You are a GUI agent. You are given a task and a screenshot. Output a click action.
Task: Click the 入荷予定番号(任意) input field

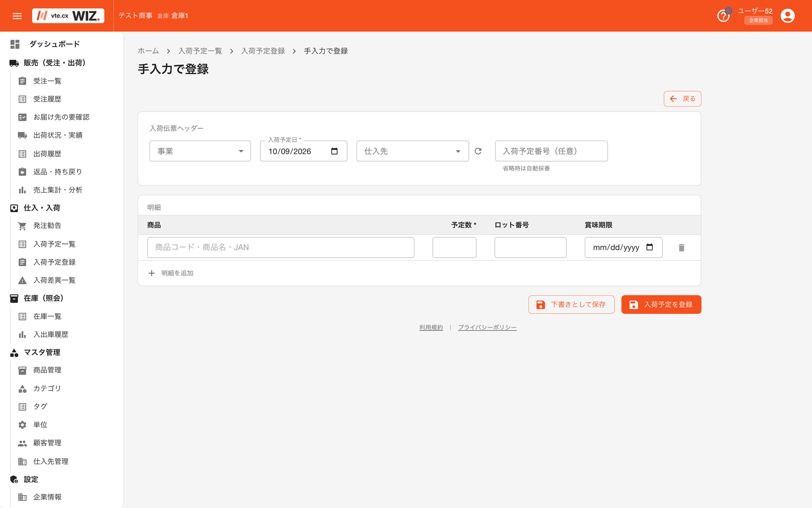[x=551, y=151]
